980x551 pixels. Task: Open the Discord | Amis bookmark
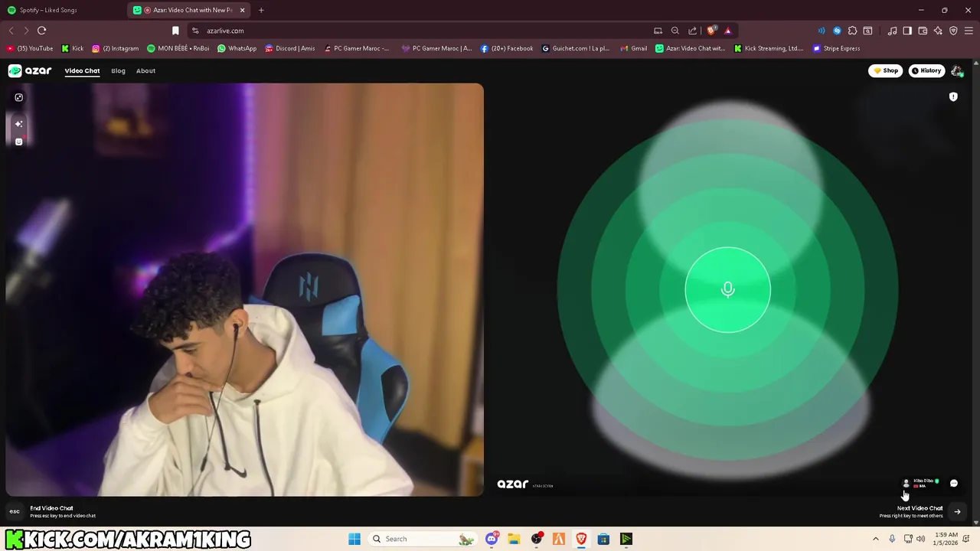(289, 48)
